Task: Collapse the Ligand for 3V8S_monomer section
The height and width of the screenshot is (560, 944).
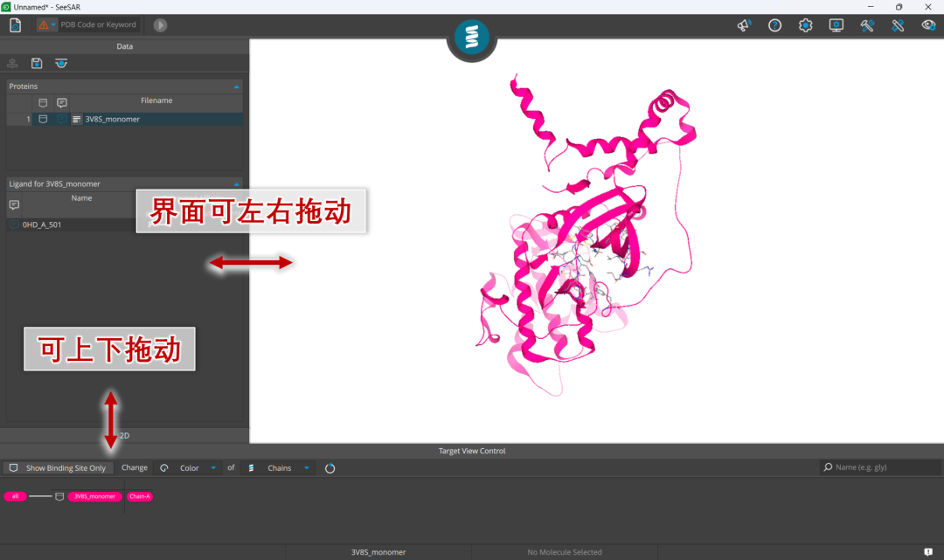Action: pos(237,184)
